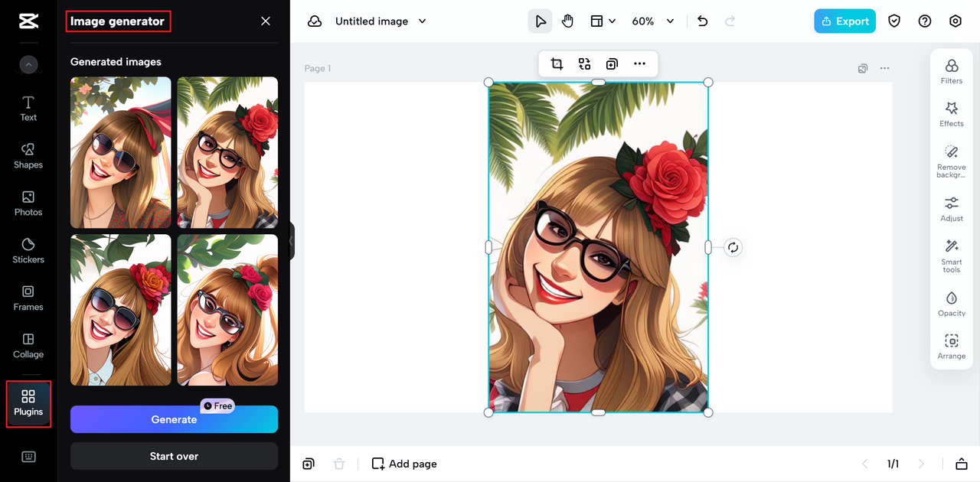Open settings hexagon icon
The width and height of the screenshot is (980, 482).
tap(955, 21)
